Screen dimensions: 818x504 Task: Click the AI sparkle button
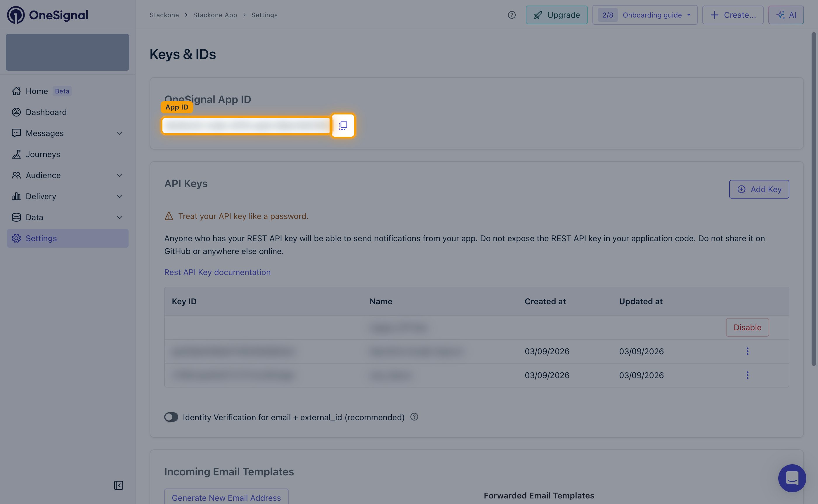[x=786, y=15]
